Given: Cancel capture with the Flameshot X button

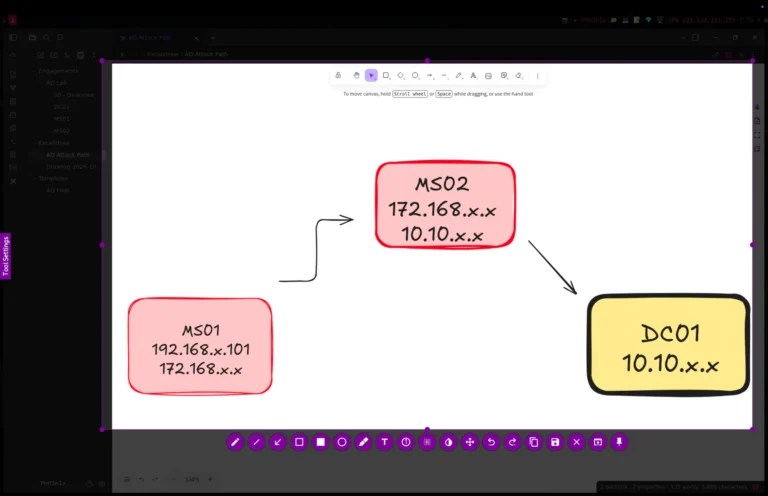Looking at the screenshot, I should [576, 442].
